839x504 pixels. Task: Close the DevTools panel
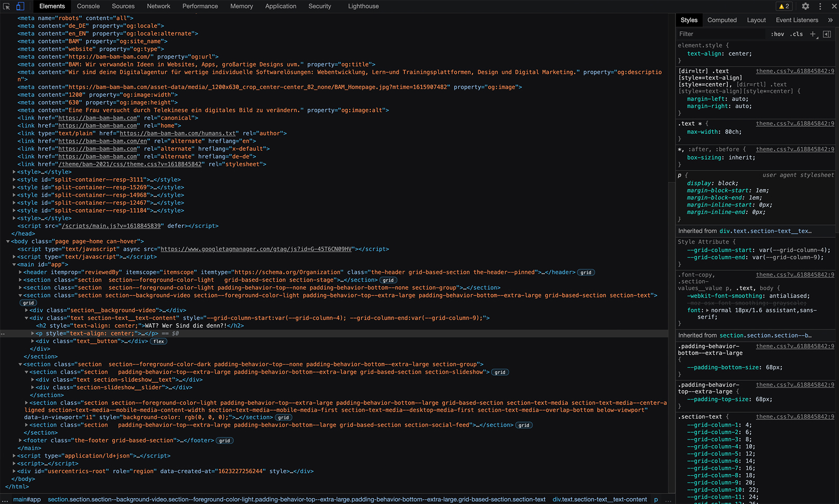[833, 6]
